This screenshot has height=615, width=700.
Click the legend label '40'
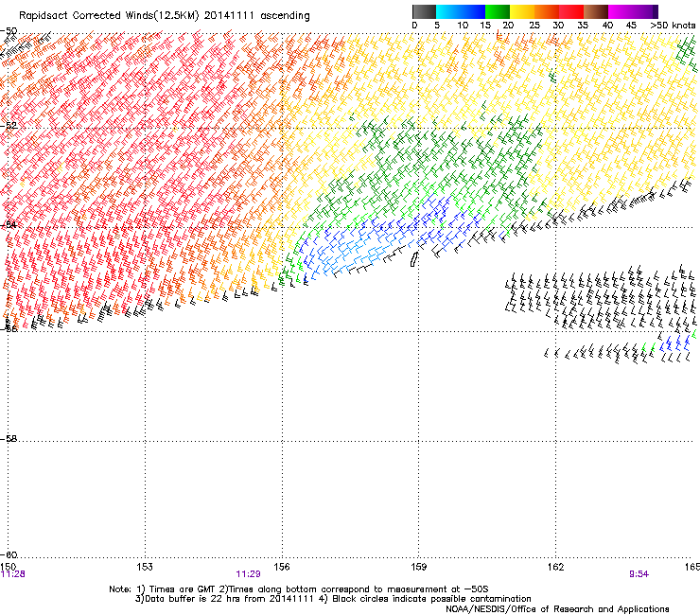[x=607, y=26]
